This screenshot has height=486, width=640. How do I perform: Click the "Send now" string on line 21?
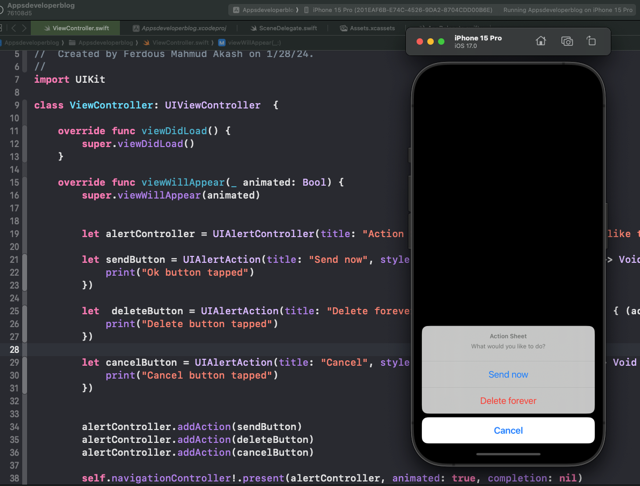click(x=338, y=259)
